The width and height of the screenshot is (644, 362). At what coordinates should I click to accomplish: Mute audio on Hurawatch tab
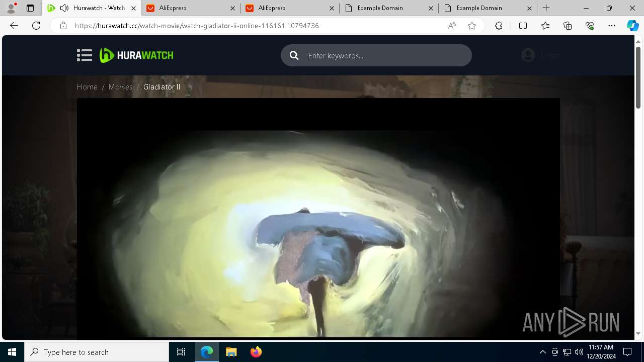[x=64, y=8]
